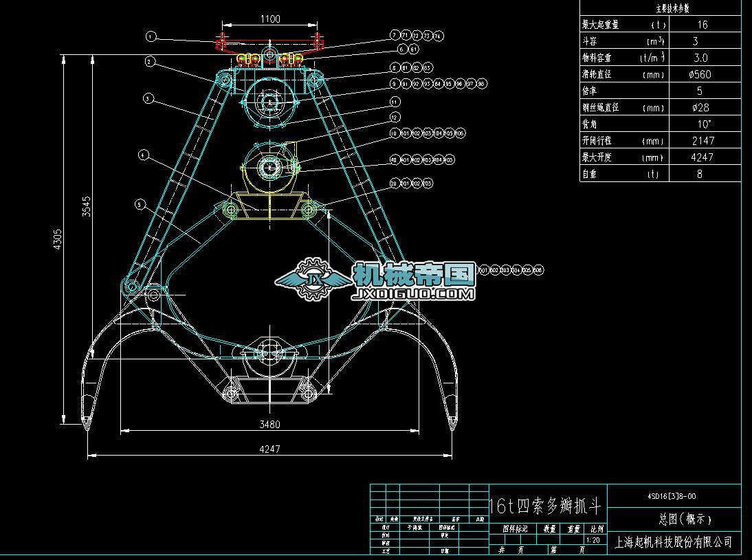This screenshot has height=560, width=752.
Task: Click the 1:20 scale cell
Action: click(x=597, y=540)
